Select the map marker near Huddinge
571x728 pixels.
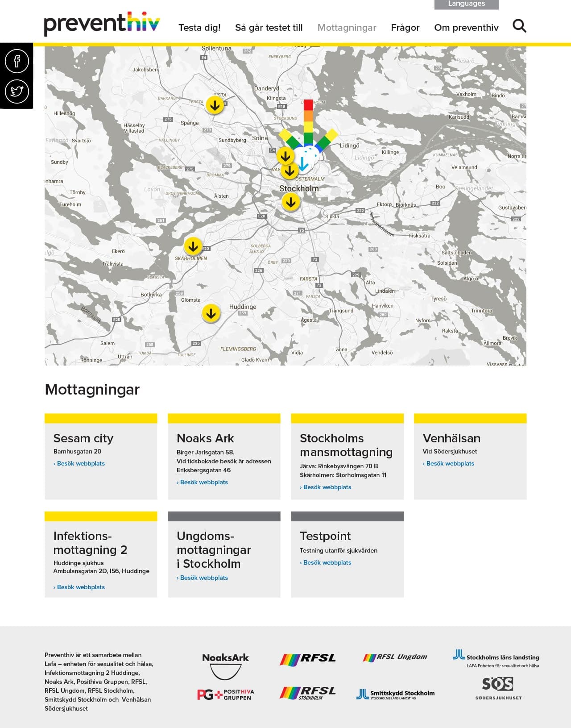(211, 314)
